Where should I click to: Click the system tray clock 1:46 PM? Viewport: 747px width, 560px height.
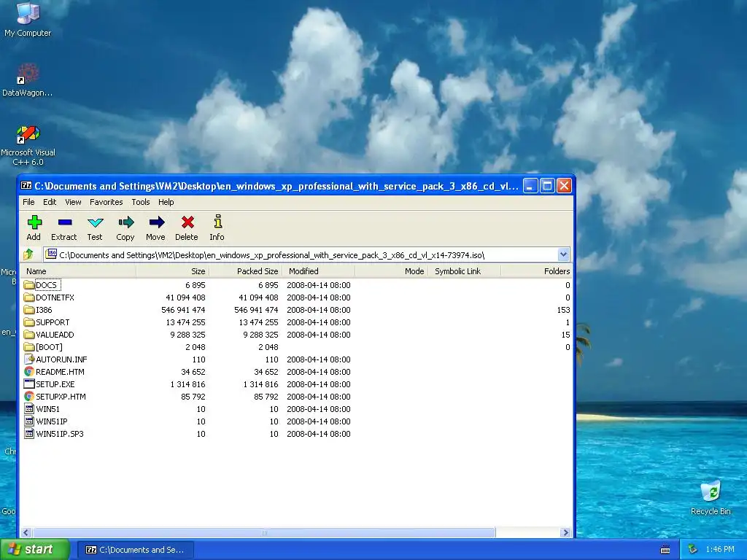pos(720,550)
